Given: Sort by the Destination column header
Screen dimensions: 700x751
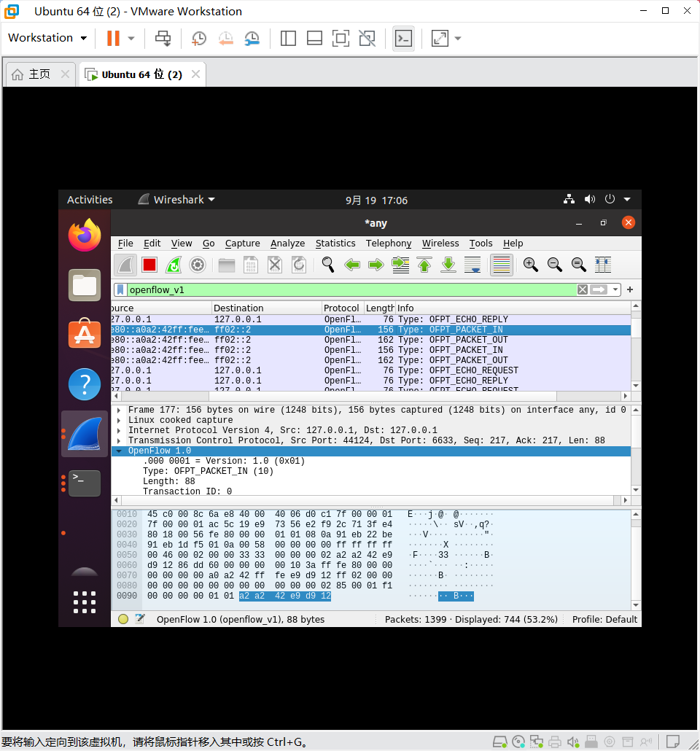Looking at the screenshot, I should click(x=266, y=308).
